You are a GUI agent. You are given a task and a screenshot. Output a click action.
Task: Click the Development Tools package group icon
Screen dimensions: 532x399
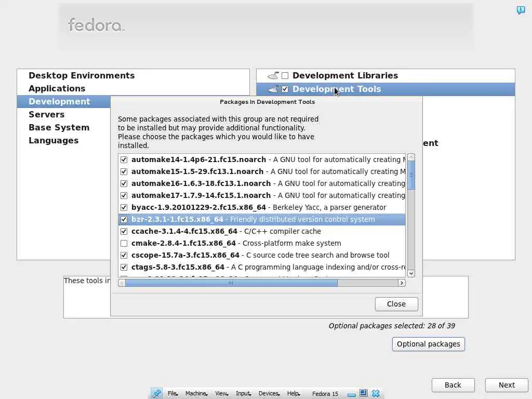tap(273, 89)
